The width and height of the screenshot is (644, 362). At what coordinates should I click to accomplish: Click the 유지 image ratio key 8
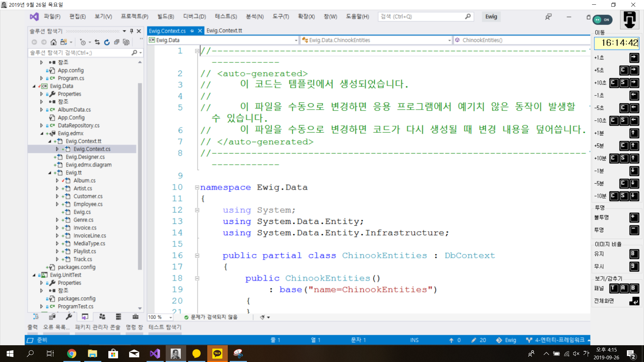(x=634, y=254)
